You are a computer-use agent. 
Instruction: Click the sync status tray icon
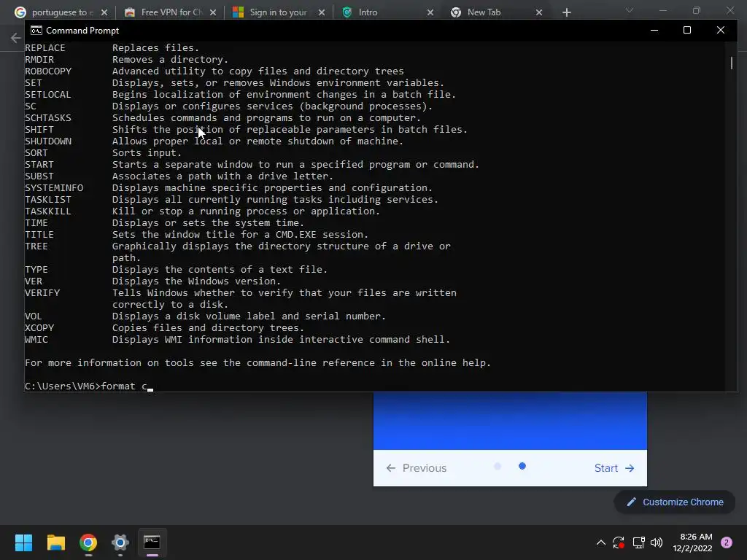[619, 542]
